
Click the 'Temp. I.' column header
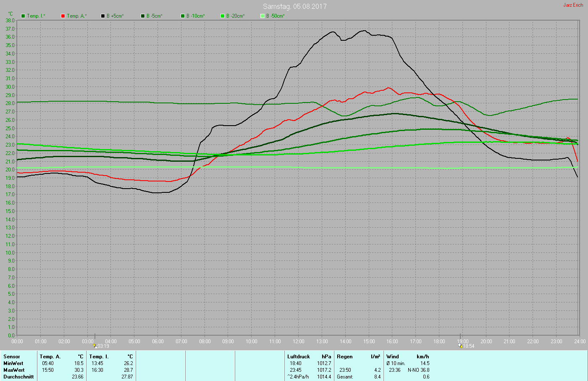tap(99, 357)
